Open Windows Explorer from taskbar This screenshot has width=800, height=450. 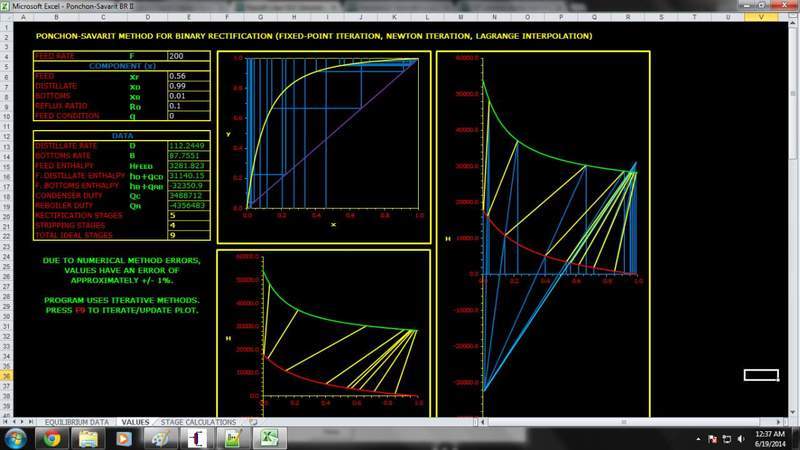coord(86,438)
